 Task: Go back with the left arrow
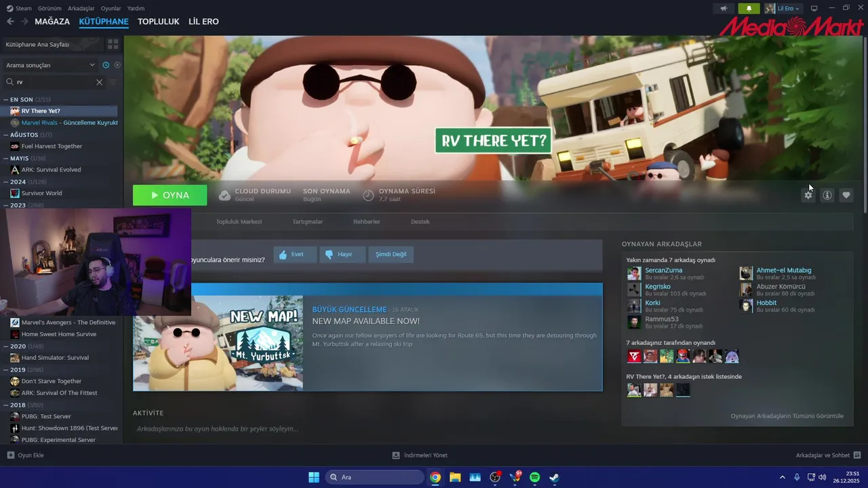[10, 22]
